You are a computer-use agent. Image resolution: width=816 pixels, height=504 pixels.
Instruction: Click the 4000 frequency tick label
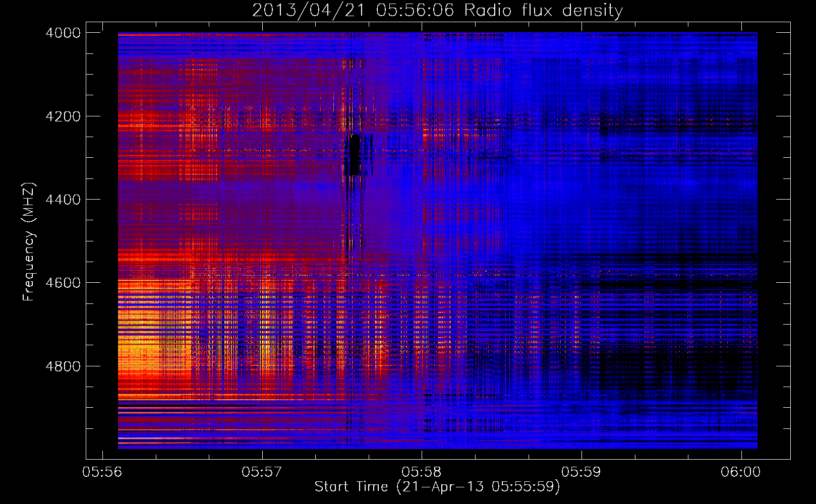[x=63, y=33]
